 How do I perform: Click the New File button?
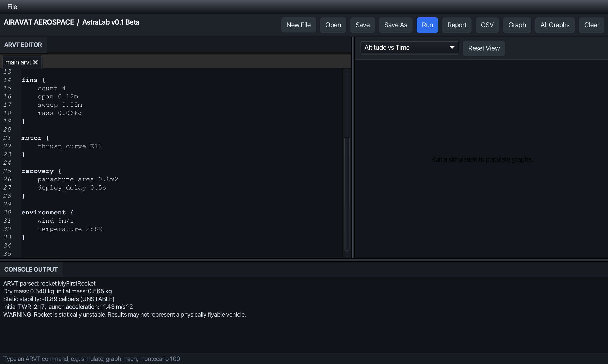coord(298,25)
